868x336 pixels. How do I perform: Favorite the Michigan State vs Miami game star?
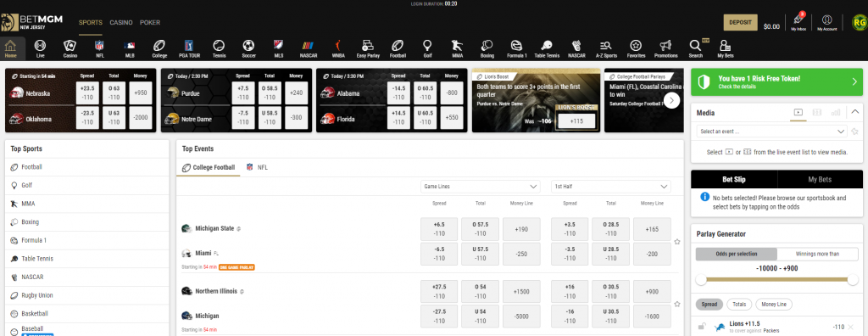677,242
